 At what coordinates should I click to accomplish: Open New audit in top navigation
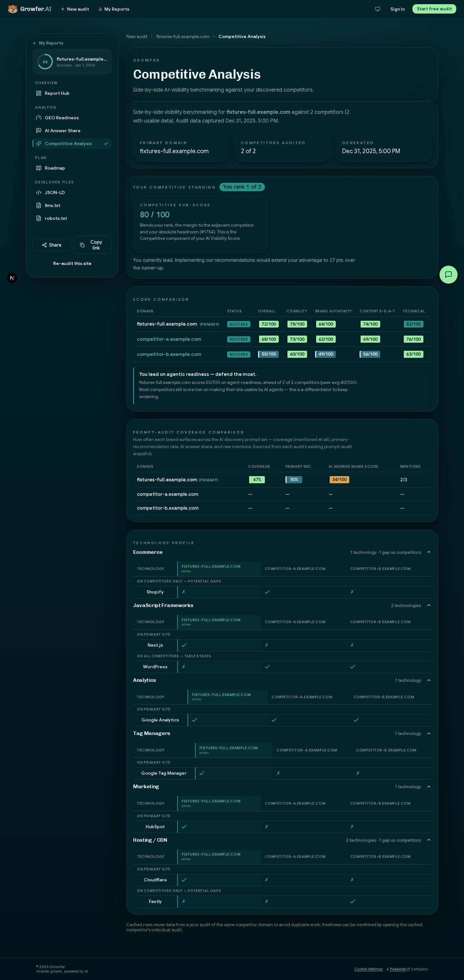coord(75,9)
